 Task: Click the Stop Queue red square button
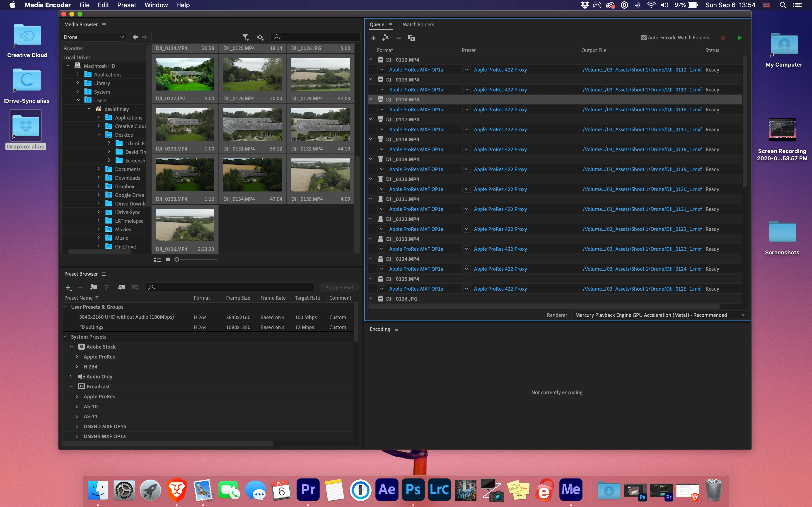pyautogui.click(x=723, y=38)
